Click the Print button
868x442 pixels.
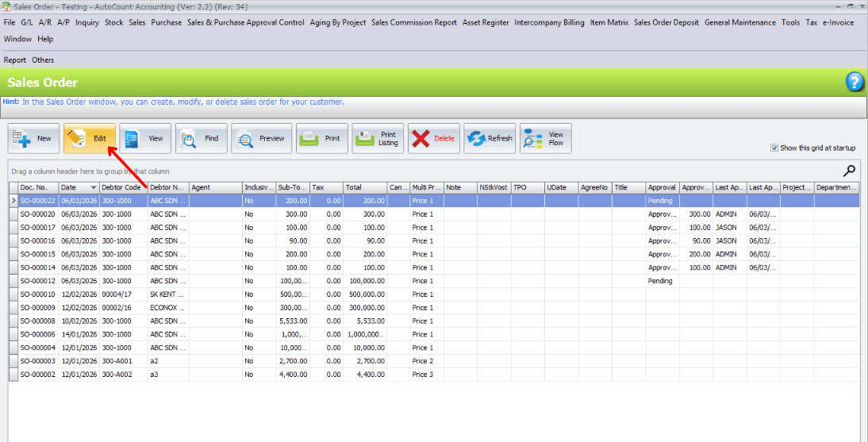point(322,138)
